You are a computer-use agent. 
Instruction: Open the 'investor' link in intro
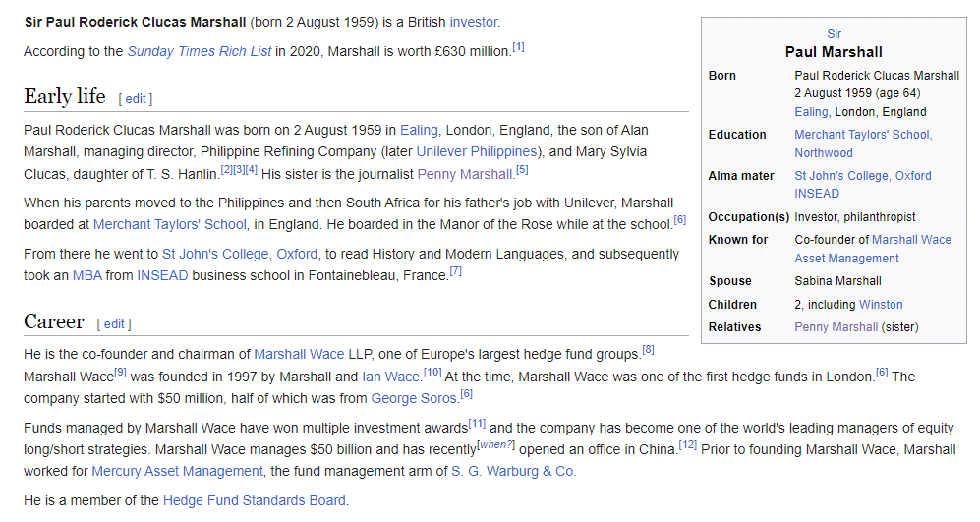(473, 22)
